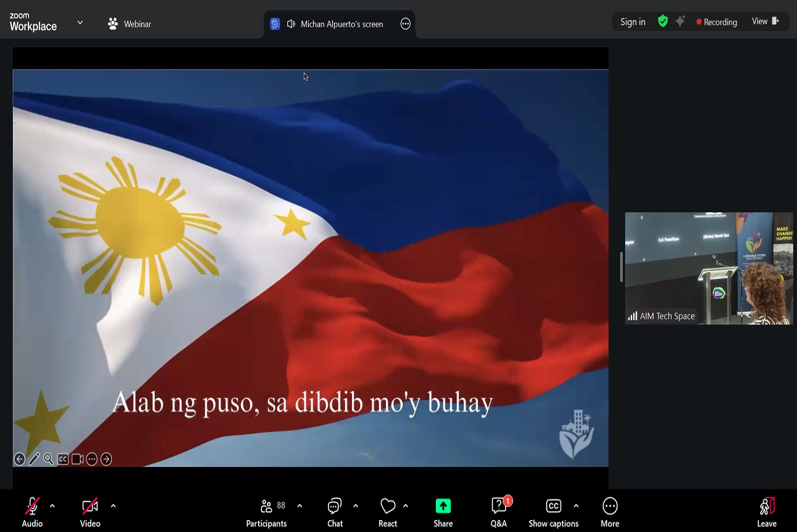Go to next slide arrow
Viewport: 797px width, 532px height.
106,459
